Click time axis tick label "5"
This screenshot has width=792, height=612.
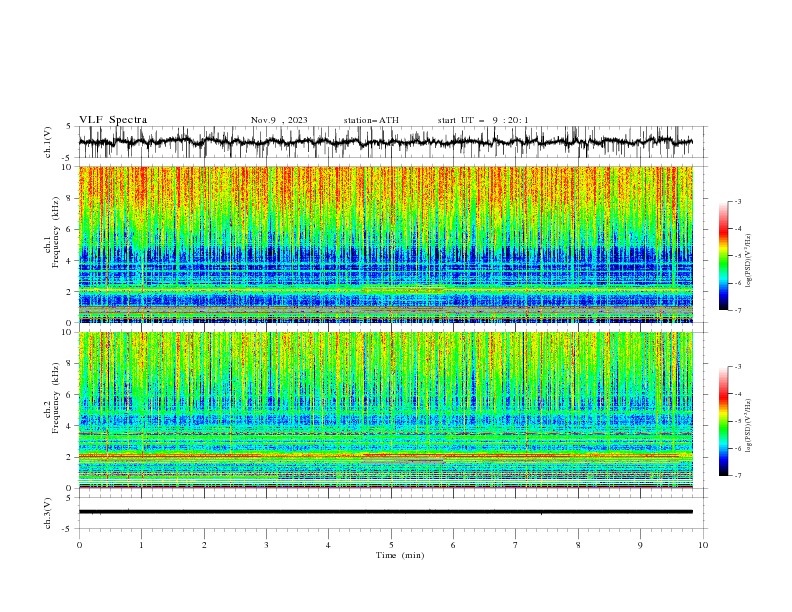tap(391, 545)
